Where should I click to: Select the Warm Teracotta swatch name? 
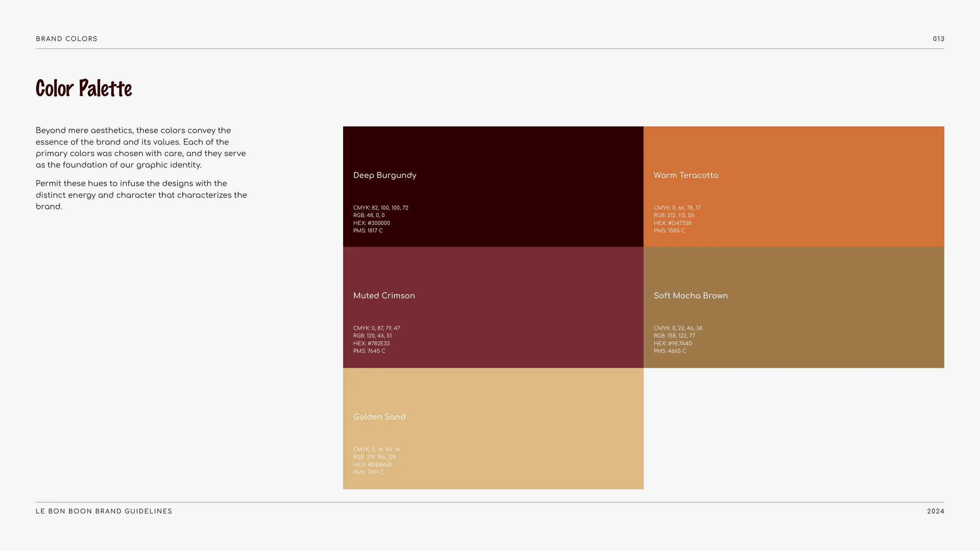pos(686,175)
